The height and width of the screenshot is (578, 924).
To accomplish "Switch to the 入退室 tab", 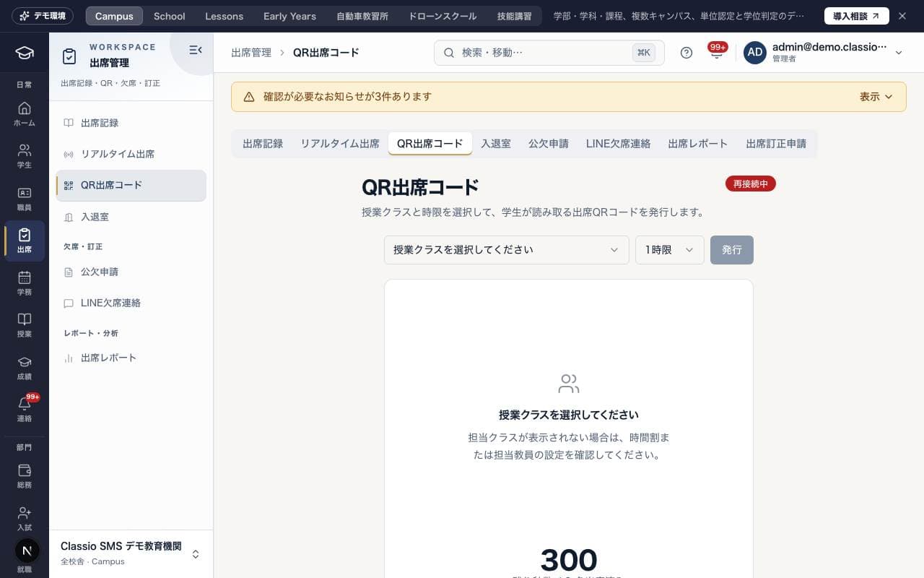I will 496,144.
